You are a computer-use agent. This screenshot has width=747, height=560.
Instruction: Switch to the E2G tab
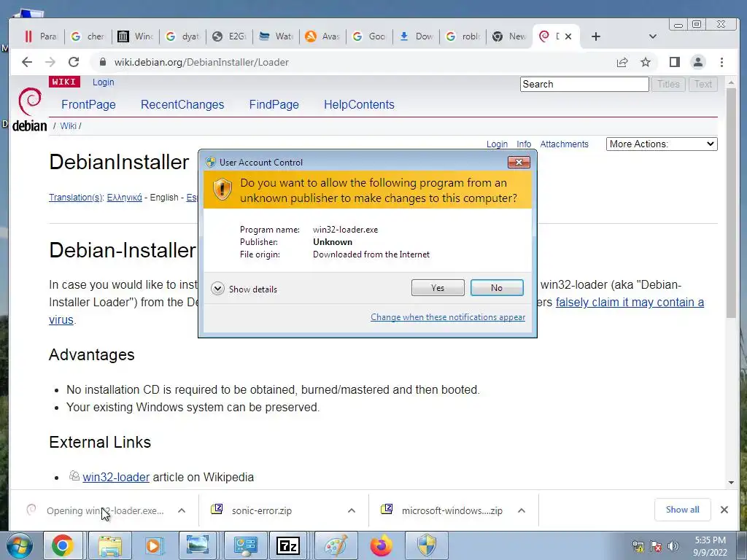[230, 36]
